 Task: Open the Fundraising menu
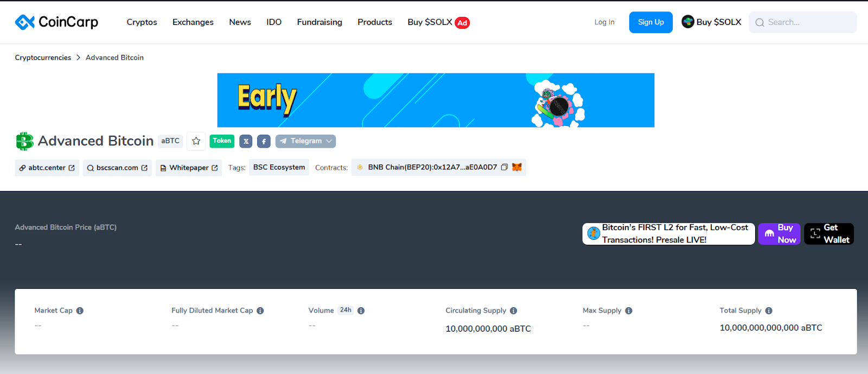(320, 22)
